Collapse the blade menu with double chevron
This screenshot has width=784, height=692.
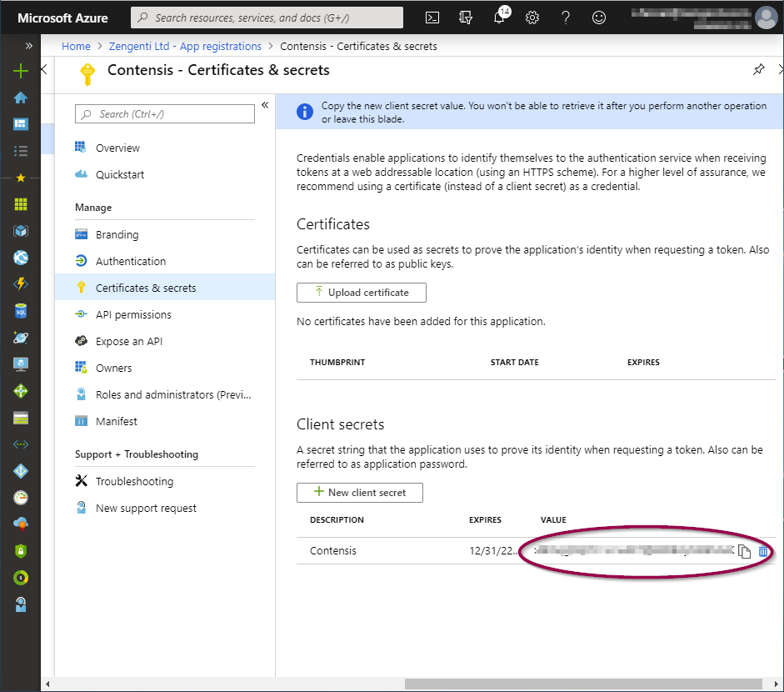265,105
